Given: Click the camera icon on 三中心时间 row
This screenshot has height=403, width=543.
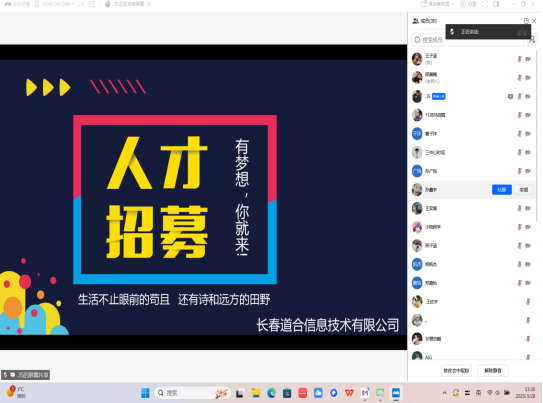Looking at the screenshot, I should pyautogui.click(x=528, y=152).
